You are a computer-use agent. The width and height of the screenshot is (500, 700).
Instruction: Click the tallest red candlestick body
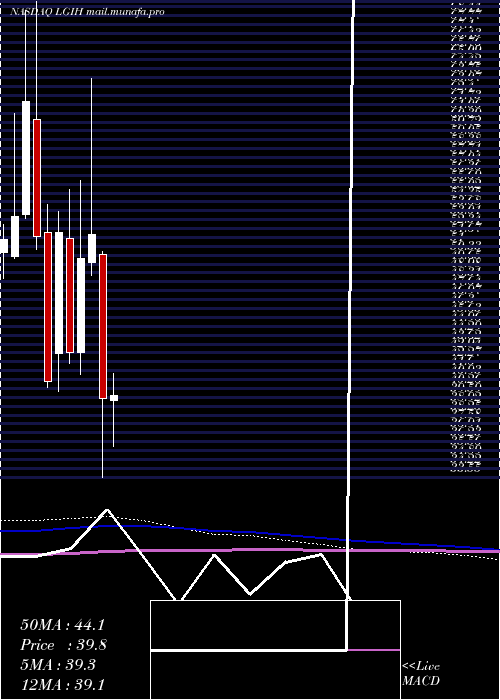[48, 307]
